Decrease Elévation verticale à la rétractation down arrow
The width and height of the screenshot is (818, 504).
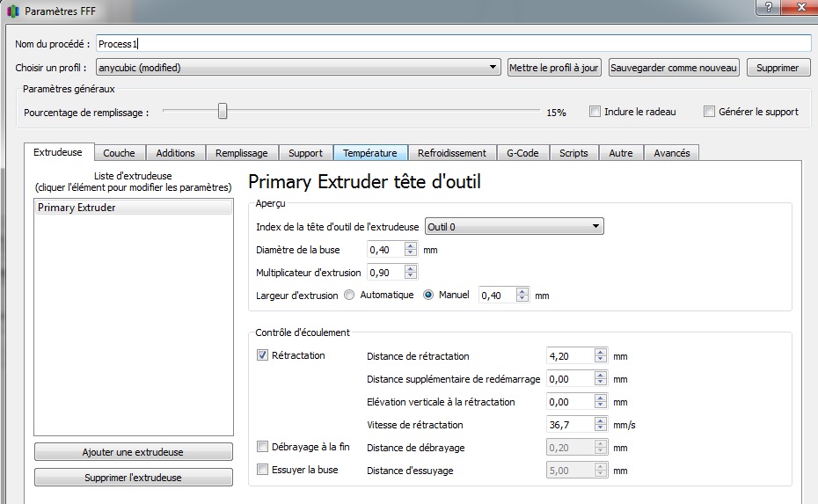601,405
